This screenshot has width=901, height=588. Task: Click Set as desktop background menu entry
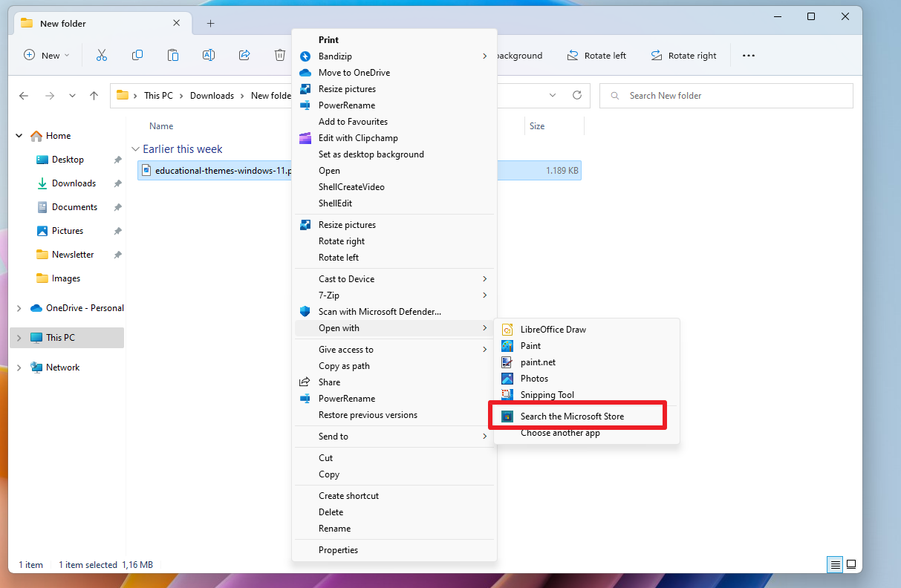click(x=371, y=154)
